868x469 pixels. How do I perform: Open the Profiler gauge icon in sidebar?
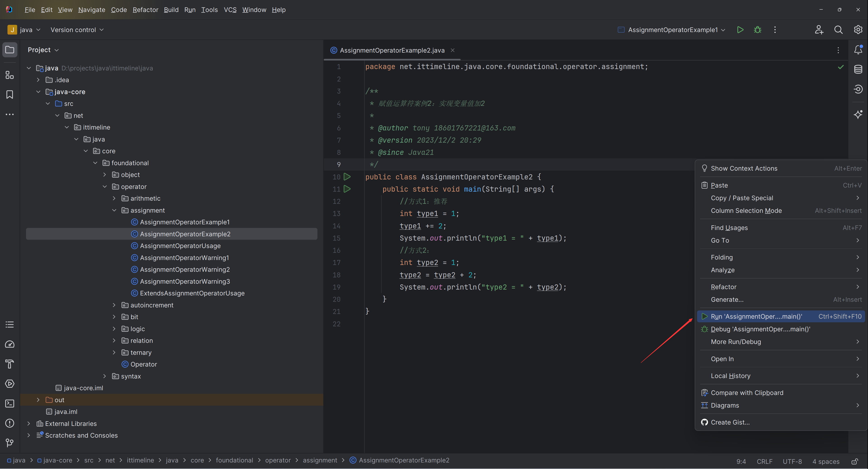10,344
